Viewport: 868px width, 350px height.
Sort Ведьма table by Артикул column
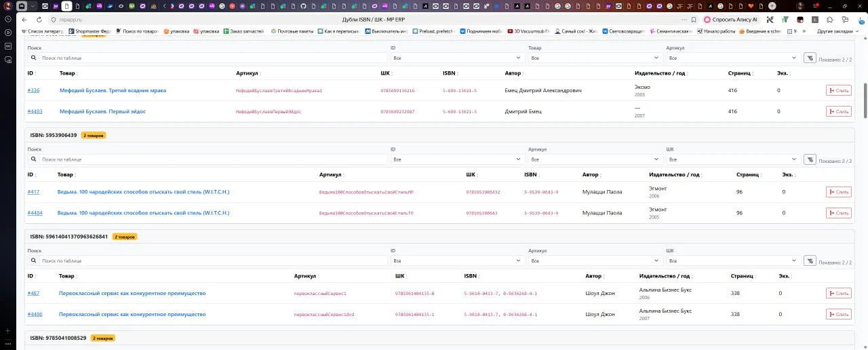[332, 174]
